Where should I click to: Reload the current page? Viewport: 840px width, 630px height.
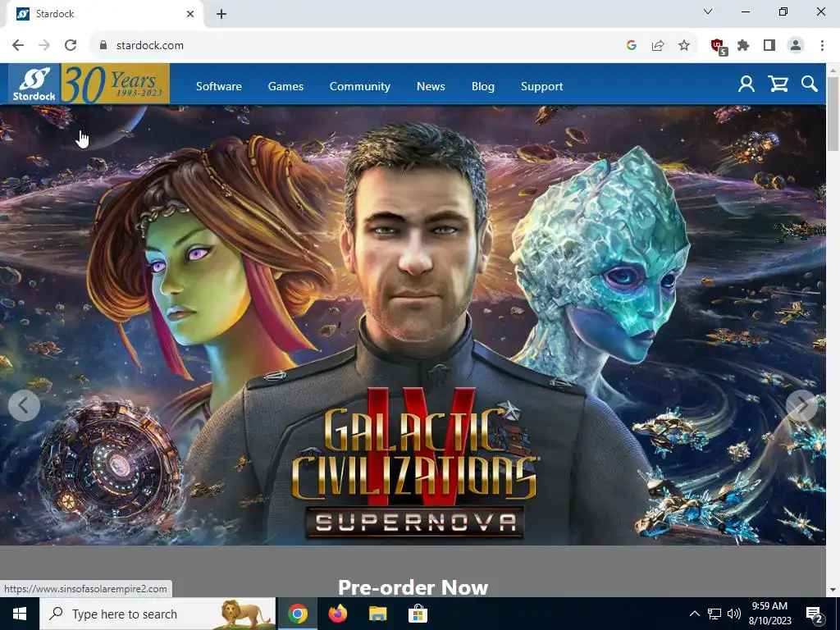[x=71, y=46]
